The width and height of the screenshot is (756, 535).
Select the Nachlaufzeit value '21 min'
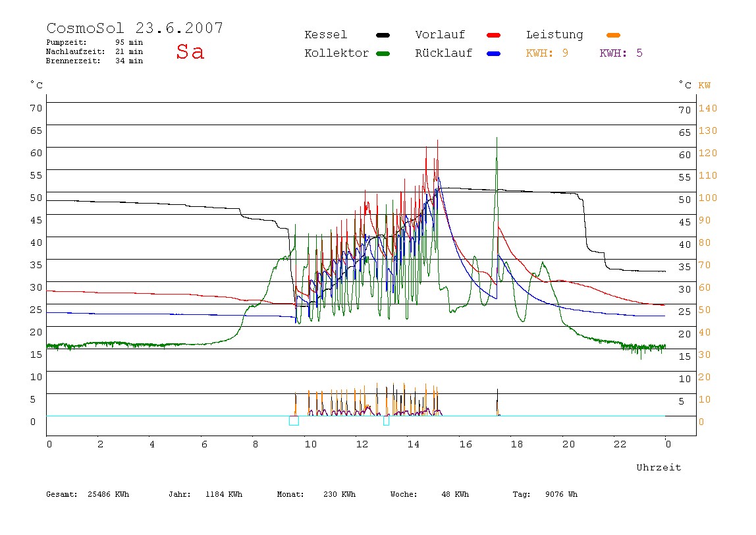click(x=129, y=51)
